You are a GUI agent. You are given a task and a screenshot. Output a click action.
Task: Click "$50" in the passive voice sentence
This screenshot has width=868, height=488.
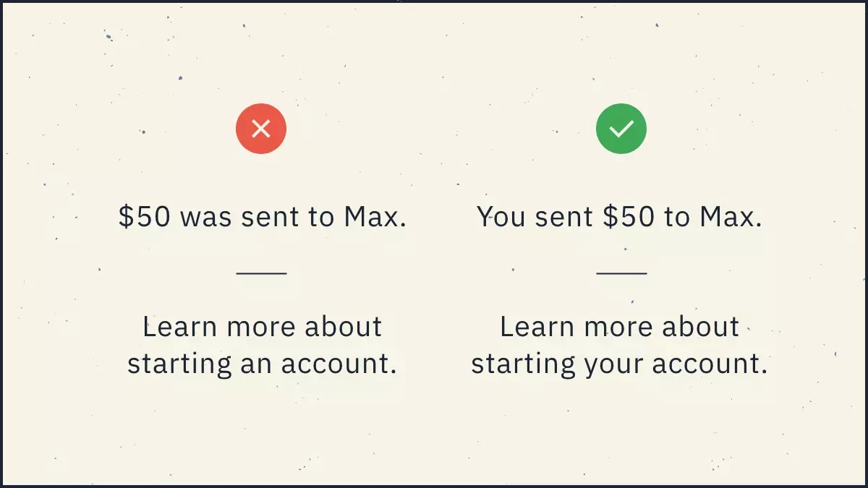(144, 217)
